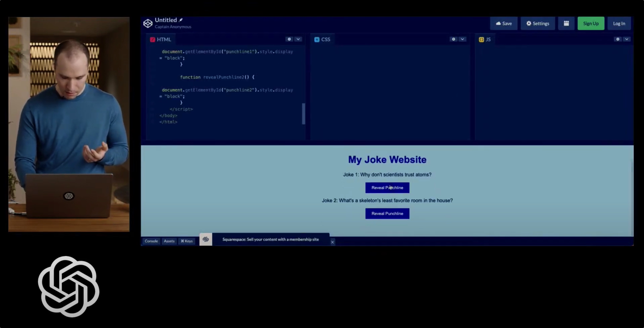Screen dimensions: 644x328
Task: Expand the JS panel dropdown chevron
Action: click(x=627, y=39)
